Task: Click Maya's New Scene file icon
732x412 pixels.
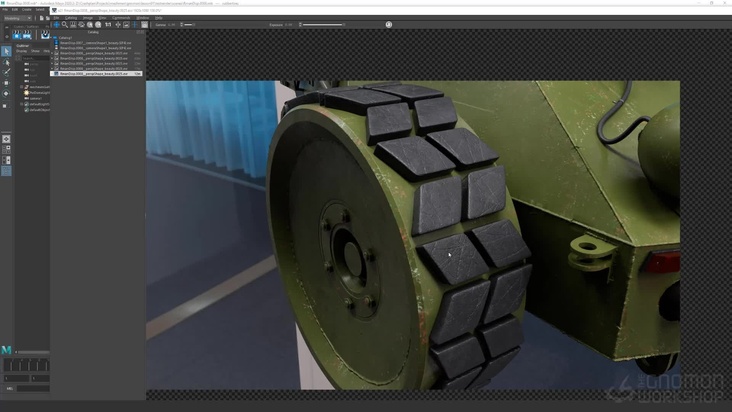Action: (x=41, y=18)
